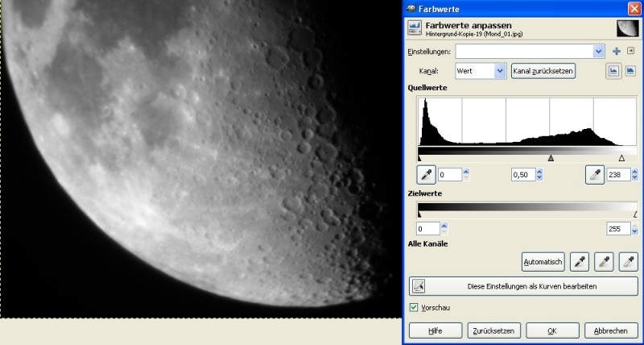Click the black output slider triangle under Zielwerte
The width and height of the screenshot is (644, 345).
(419, 214)
